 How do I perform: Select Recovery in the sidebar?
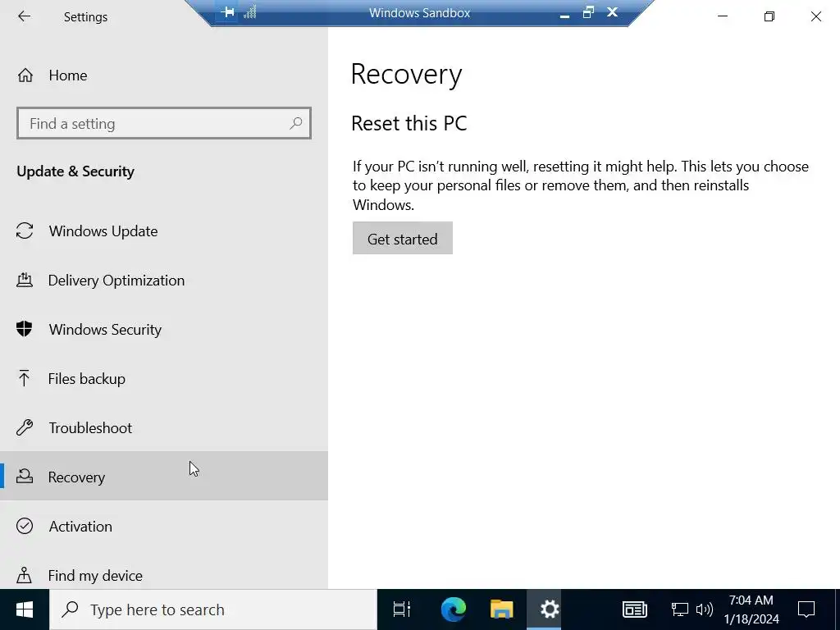tap(164, 477)
